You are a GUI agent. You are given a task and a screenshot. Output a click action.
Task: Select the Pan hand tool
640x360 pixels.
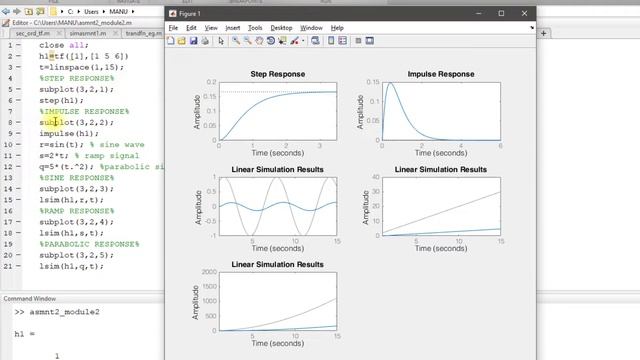(259, 40)
